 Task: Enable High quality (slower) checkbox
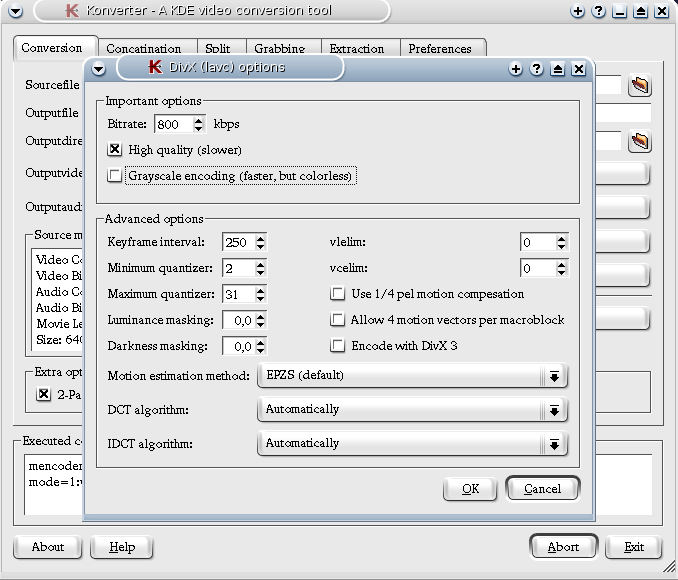coord(115,150)
